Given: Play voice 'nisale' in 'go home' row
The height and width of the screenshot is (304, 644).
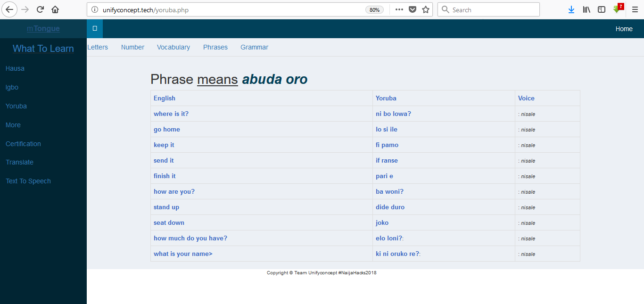Looking at the screenshot, I should (528, 130).
